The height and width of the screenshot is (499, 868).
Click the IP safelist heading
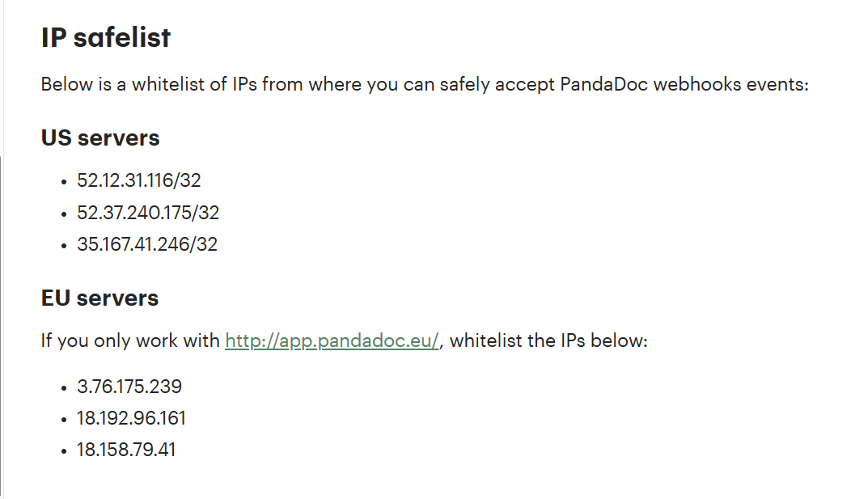[106, 38]
